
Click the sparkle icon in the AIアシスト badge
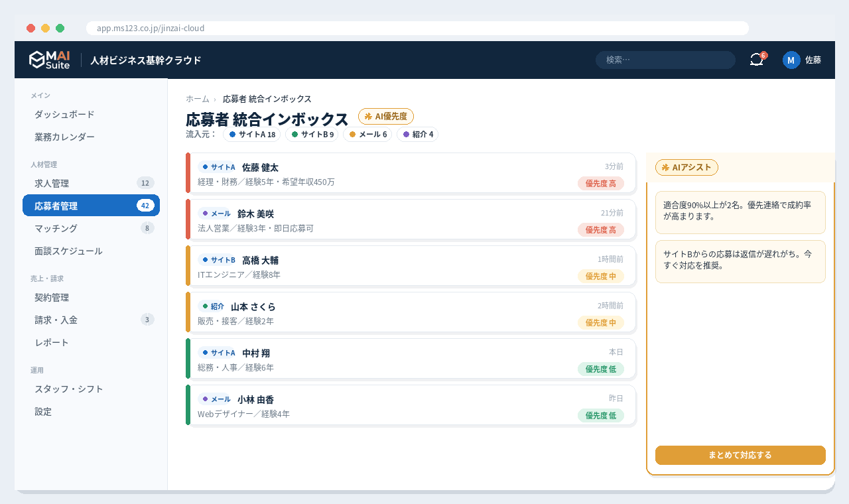pos(665,167)
